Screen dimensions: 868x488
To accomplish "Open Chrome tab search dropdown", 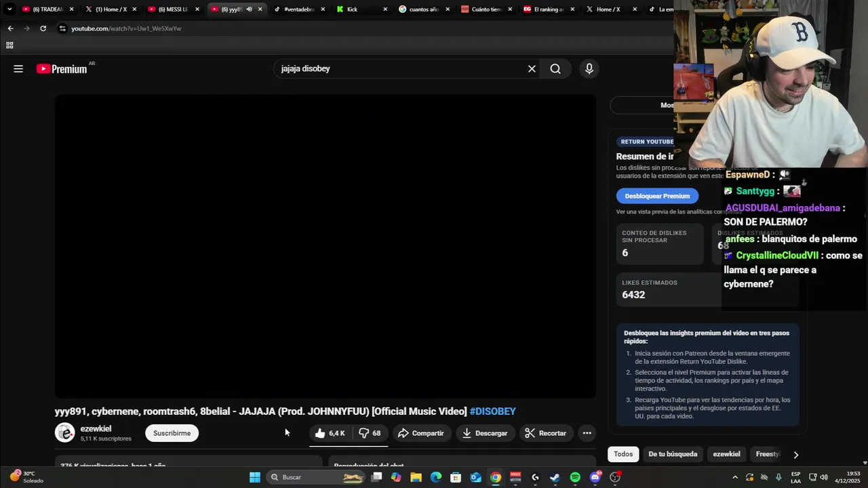I will pyautogui.click(x=9, y=9).
